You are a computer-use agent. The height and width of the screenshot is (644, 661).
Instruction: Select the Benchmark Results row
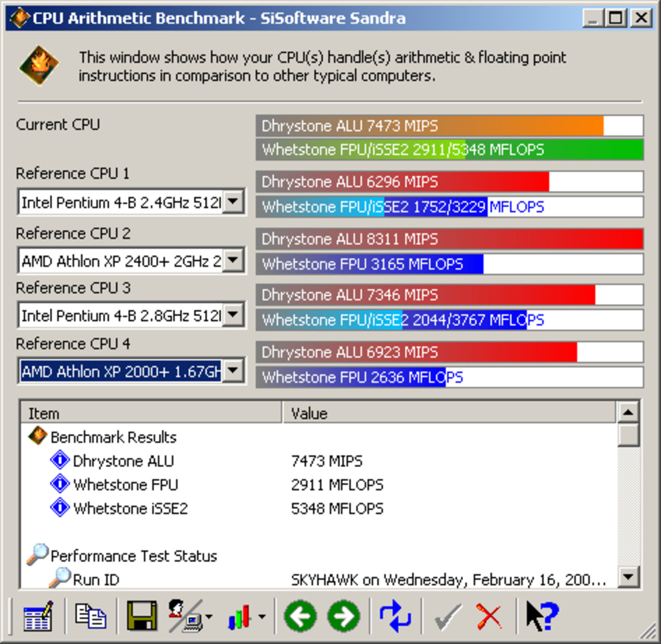point(319,437)
